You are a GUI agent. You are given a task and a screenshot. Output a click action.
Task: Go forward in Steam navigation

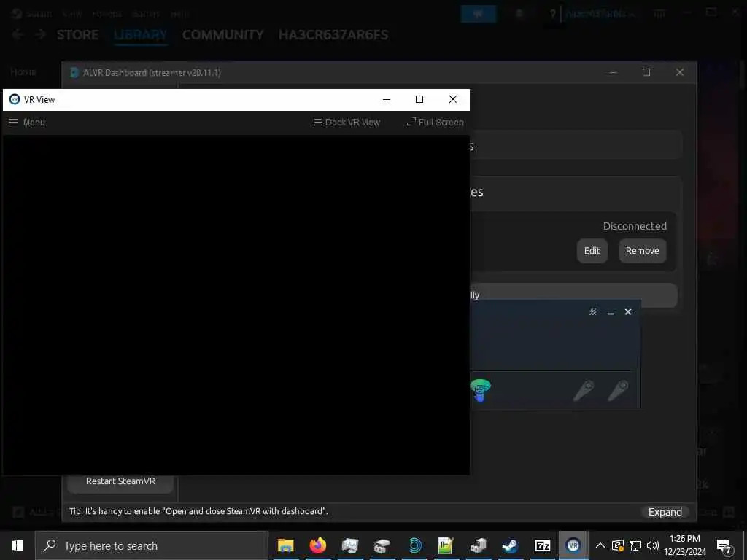pyautogui.click(x=41, y=34)
